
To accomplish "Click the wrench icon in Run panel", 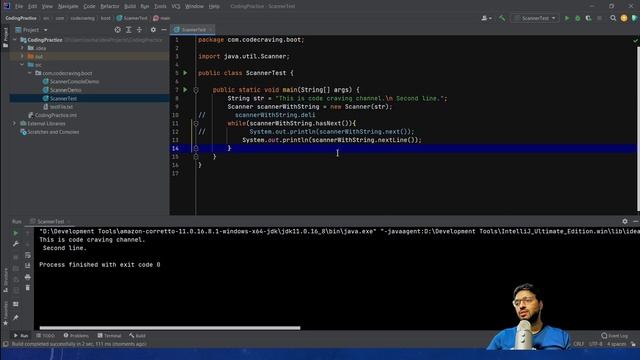I will [16, 244].
